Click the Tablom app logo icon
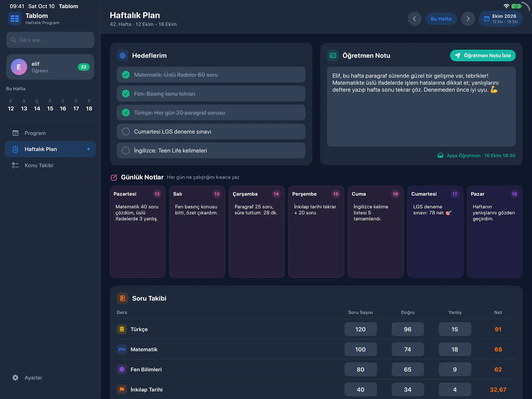Image resolution: width=532 pixels, height=399 pixels. [15, 19]
